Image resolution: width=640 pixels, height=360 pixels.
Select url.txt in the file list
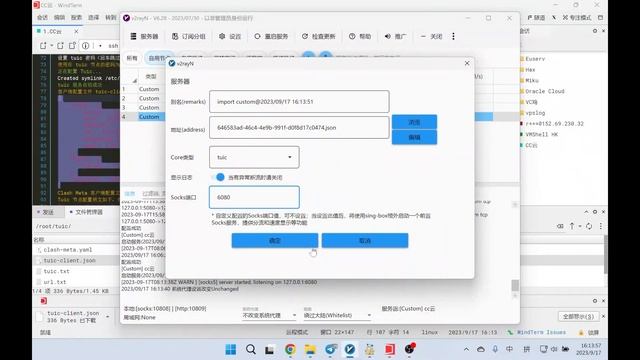pyautogui.click(x=55, y=282)
